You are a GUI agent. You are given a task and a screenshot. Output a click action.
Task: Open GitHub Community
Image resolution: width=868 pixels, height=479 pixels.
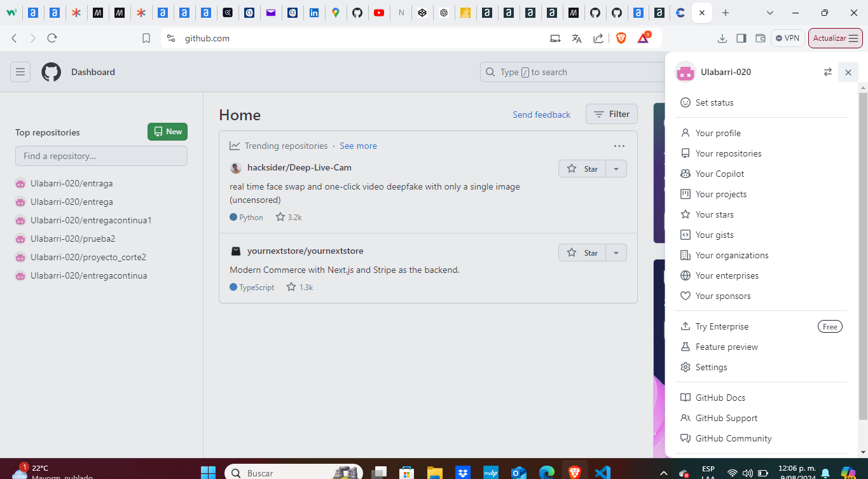point(761,438)
